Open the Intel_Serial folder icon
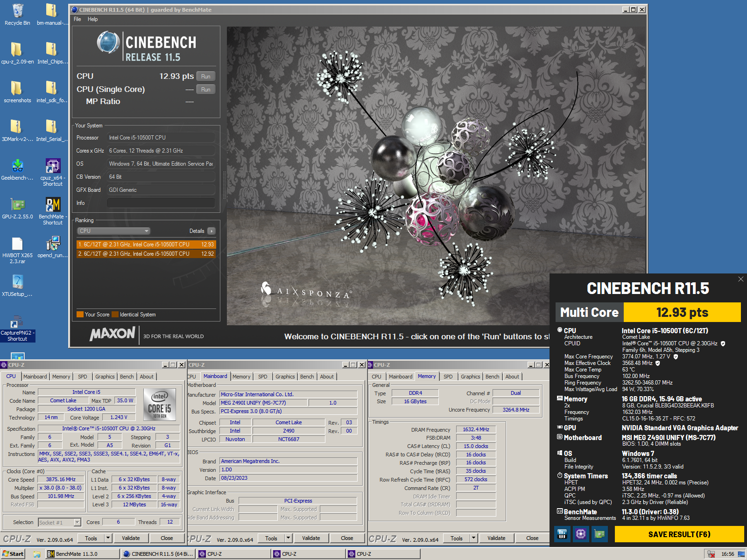This screenshot has width=747, height=560. tap(52, 131)
